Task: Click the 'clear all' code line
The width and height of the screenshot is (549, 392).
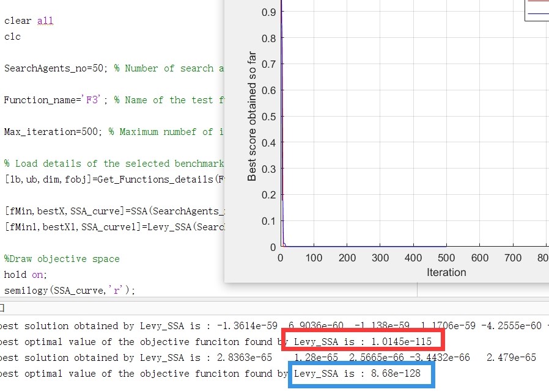Action: (29, 21)
